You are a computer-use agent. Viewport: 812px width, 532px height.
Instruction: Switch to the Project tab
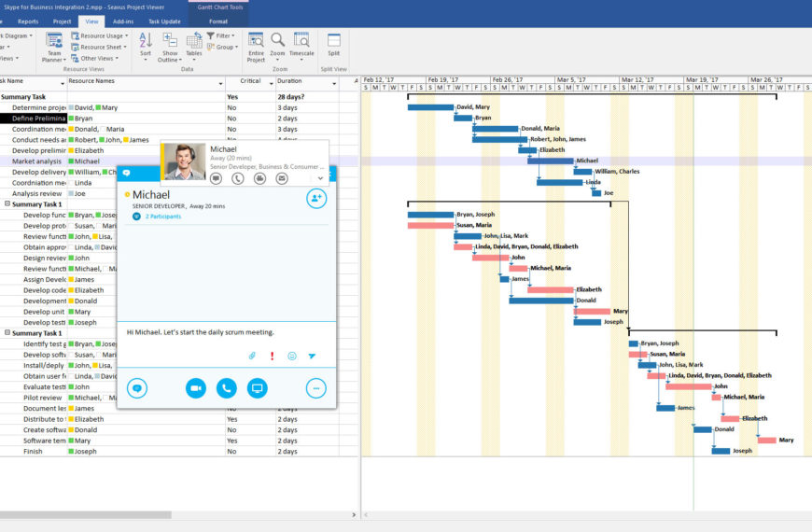62,21
